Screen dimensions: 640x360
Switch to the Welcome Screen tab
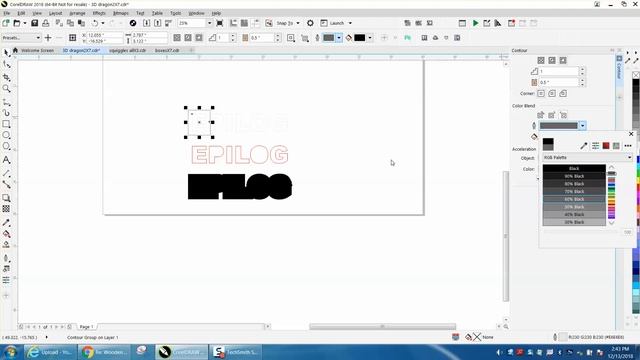[x=37, y=51]
